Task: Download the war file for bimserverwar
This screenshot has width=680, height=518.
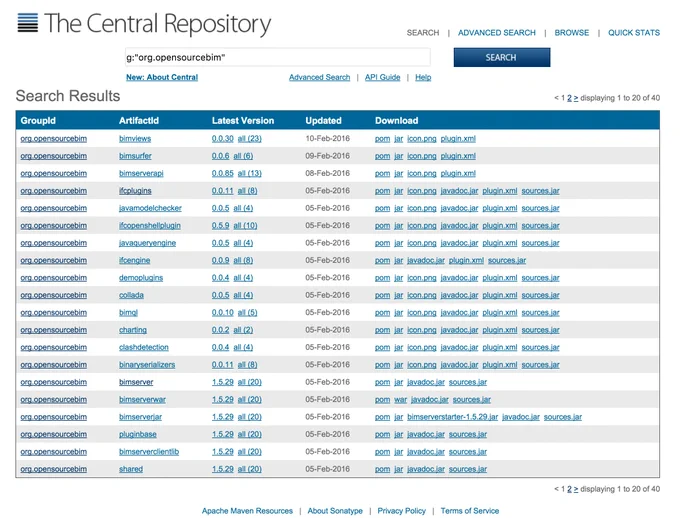Action: point(400,400)
